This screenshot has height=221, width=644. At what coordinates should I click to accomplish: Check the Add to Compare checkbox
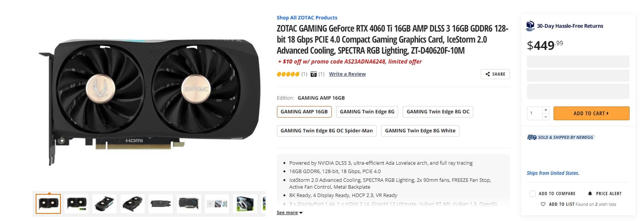(532, 194)
